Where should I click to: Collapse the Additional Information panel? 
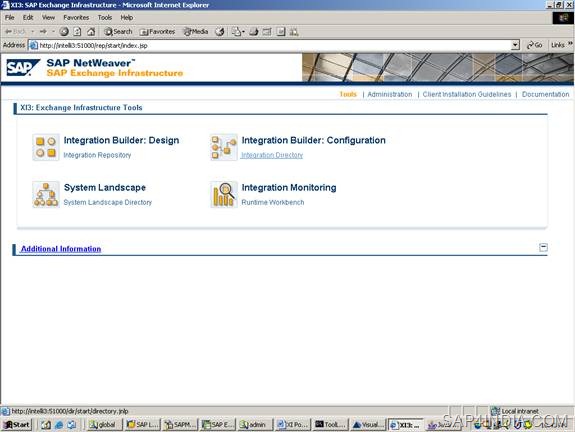tap(543, 247)
